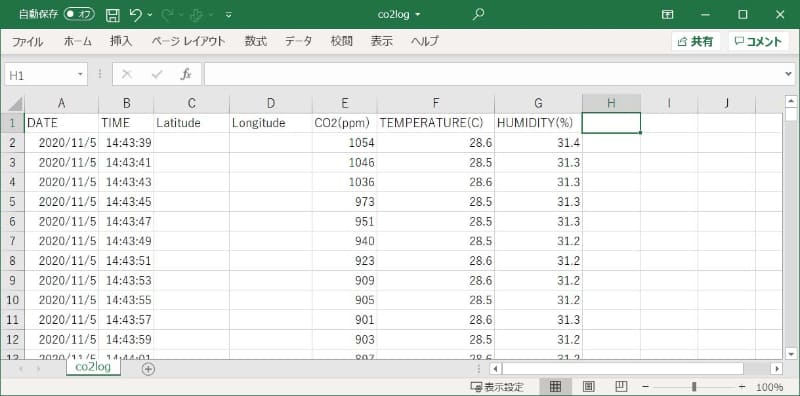800x396 pixels.
Task: Click the TEMPERATURE(C) header cell
Action: point(436,123)
